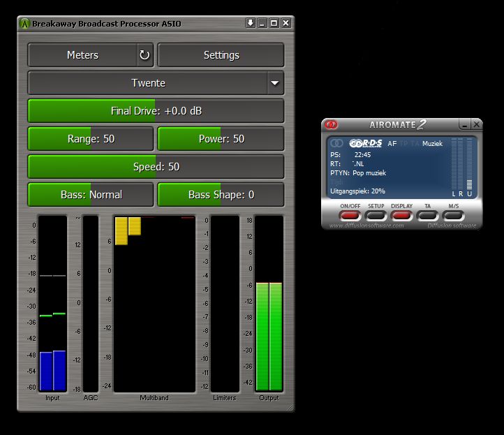504x435 pixels.
Task: Click the AGC meter column
Action: pos(91,304)
